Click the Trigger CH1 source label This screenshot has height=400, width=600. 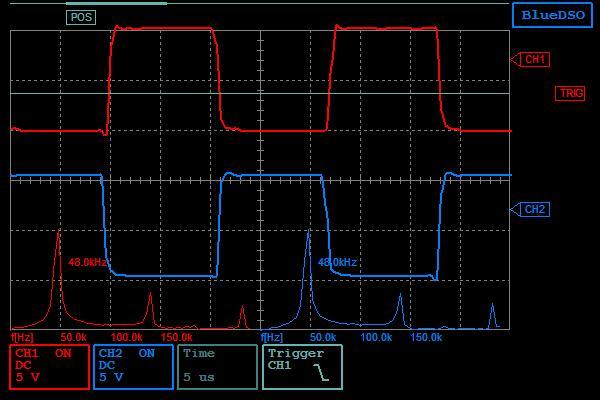click(x=279, y=365)
